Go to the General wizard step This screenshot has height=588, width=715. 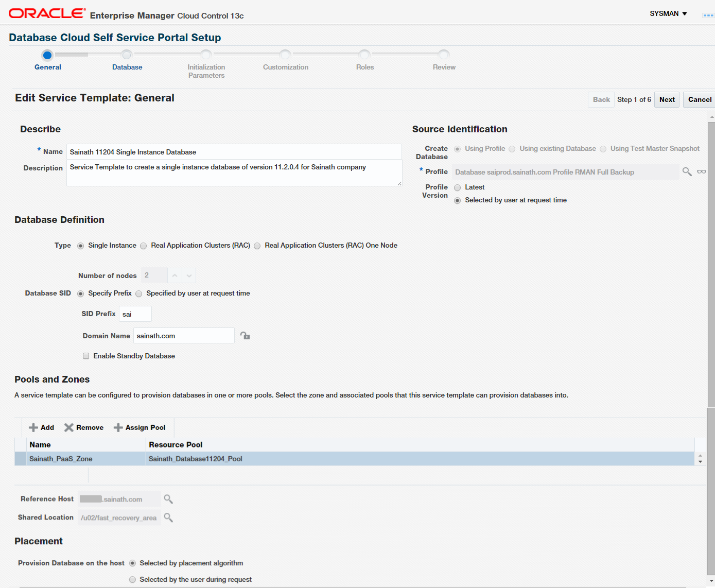[48, 67]
